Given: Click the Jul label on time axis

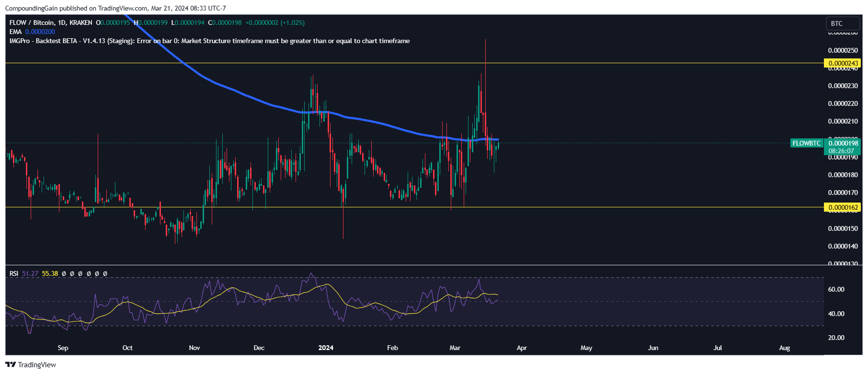Looking at the screenshot, I should tap(718, 348).
